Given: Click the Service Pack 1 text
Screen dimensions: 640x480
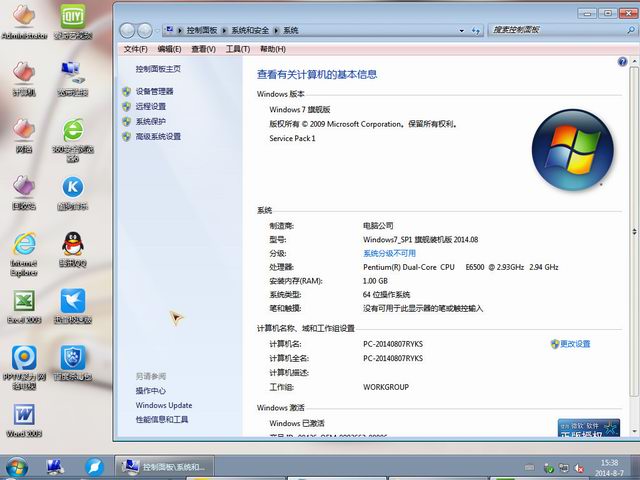Looking at the screenshot, I should point(292,138).
